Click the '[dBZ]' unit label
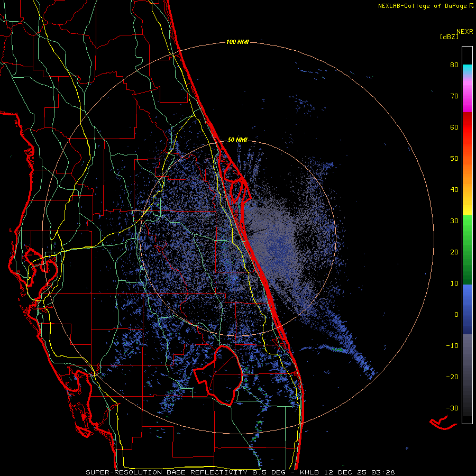This screenshot has height=476, width=476. coord(449,37)
